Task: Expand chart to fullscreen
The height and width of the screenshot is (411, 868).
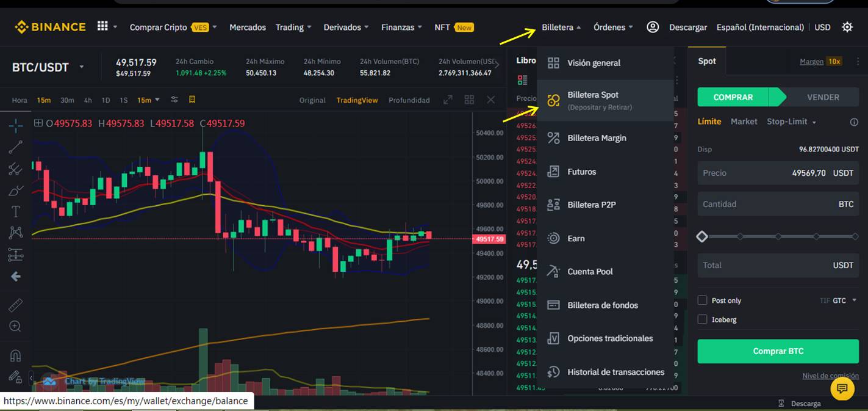Action: (x=448, y=100)
